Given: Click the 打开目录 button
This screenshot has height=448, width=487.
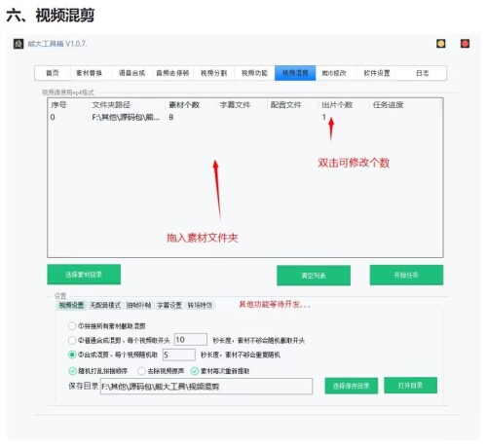Looking at the screenshot, I should (x=410, y=386).
